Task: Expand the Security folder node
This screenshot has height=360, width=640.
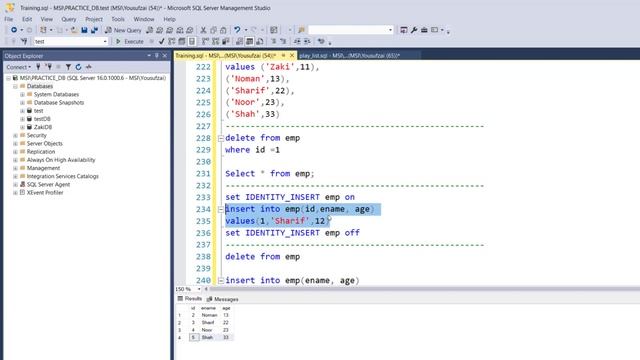Action: pos(15,135)
